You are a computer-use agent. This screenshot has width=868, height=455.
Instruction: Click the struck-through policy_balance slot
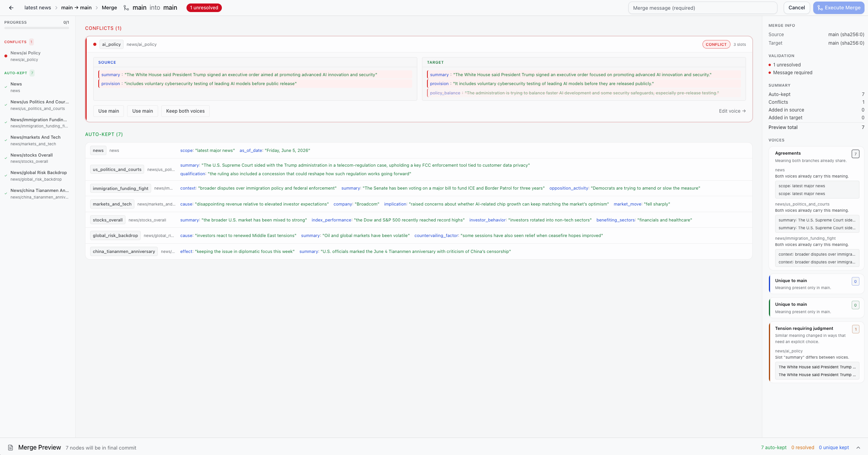(584, 93)
